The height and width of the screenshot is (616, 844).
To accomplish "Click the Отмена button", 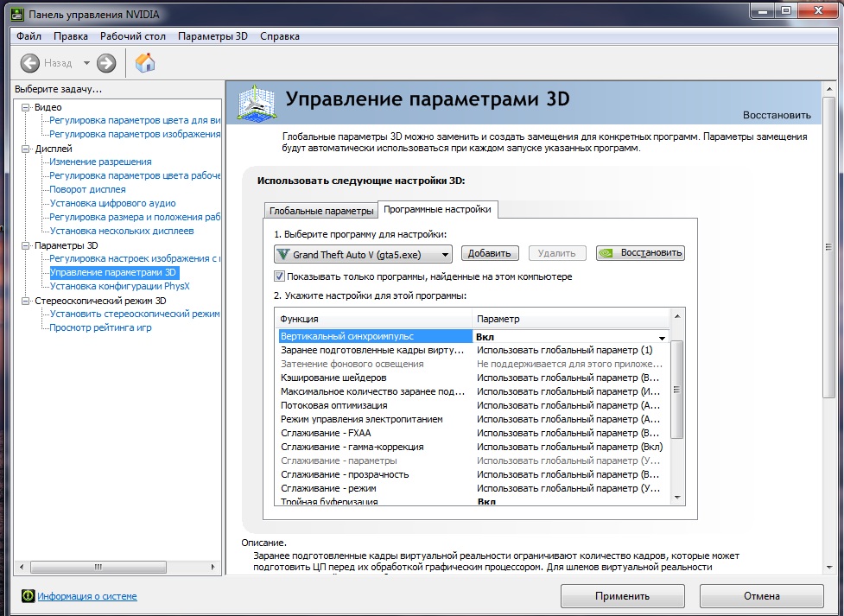I will tap(762, 596).
